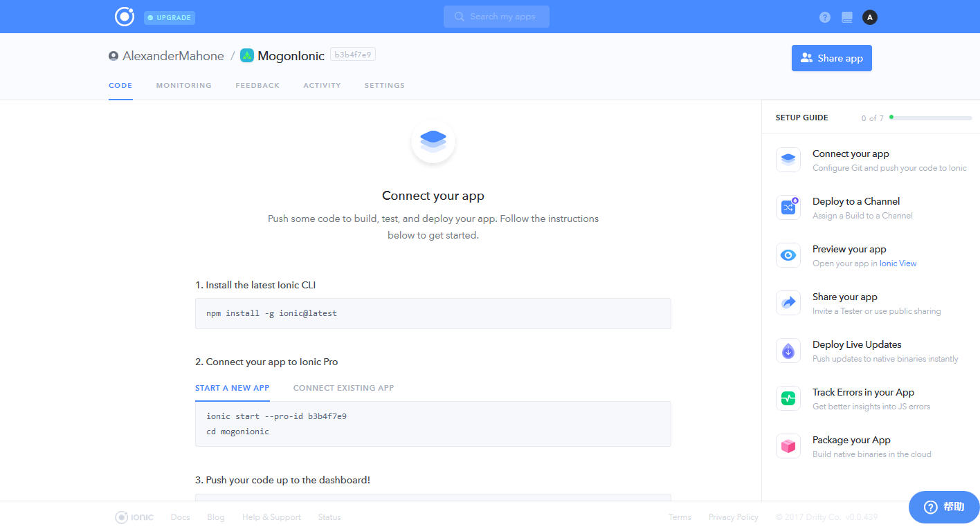Screen dimensions: 980x529
Task: Click the Package your App box icon
Action: pyautogui.click(x=788, y=446)
